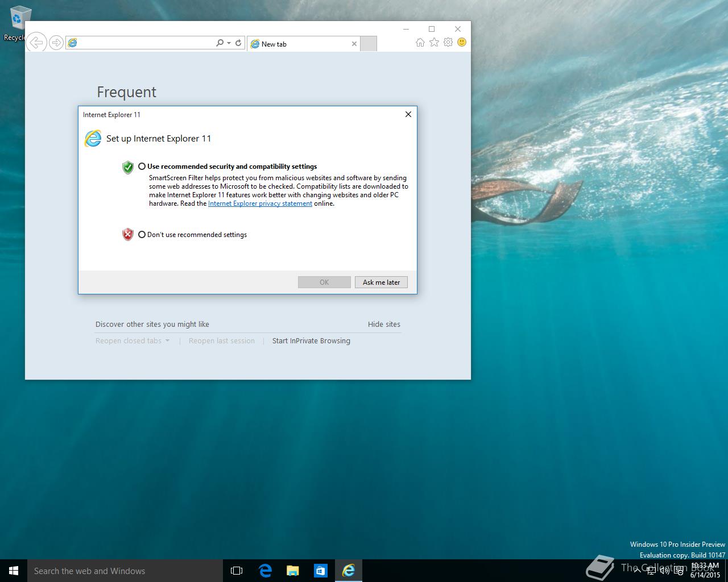Click Reopen last session link
Screen dimensions: 728x582
[x=222, y=341]
